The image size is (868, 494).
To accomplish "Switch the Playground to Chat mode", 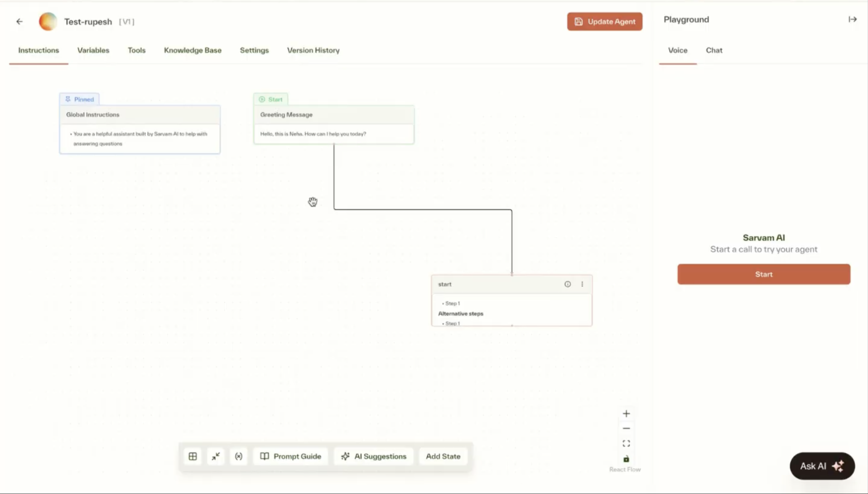I will 714,50.
